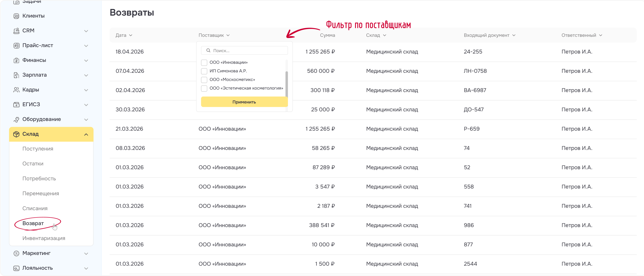Click the Сумма column header

tap(327, 35)
